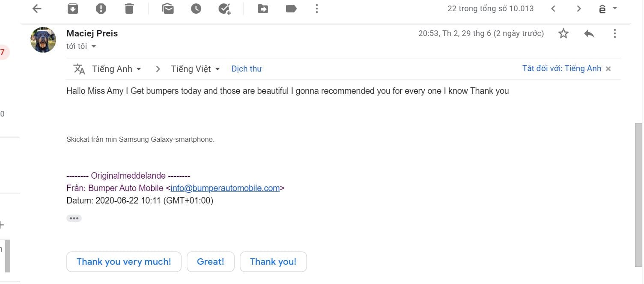Image resolution: width=644 pixels, height=284 pixels.
Task: Expand recipient details next to "tới tôi"
Action: [94, 46]
